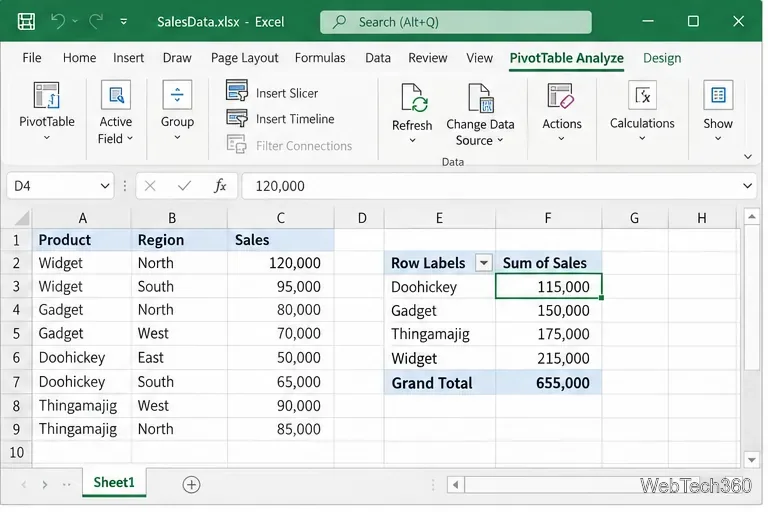Click the Insert Timeline icon

(x=237, y=118)
